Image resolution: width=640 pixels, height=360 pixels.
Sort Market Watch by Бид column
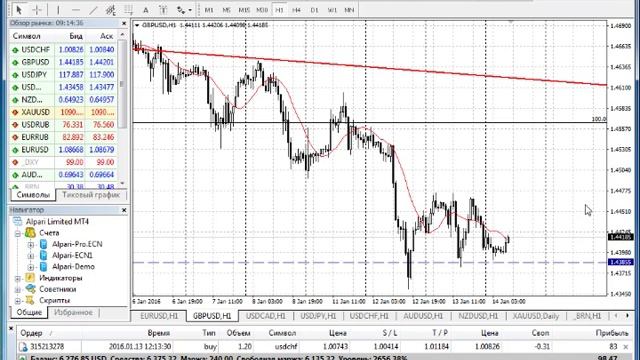(76, 36)
